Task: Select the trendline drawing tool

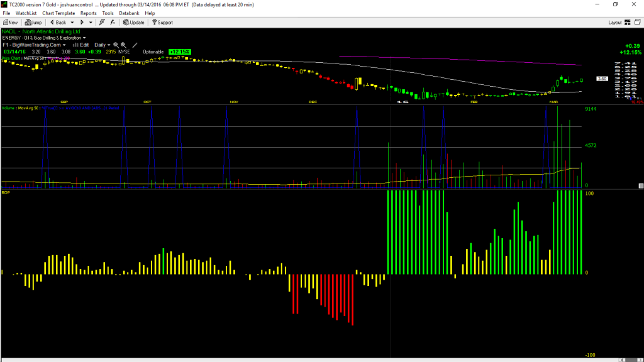Action: pyautogui.click(x=135, y=45)
